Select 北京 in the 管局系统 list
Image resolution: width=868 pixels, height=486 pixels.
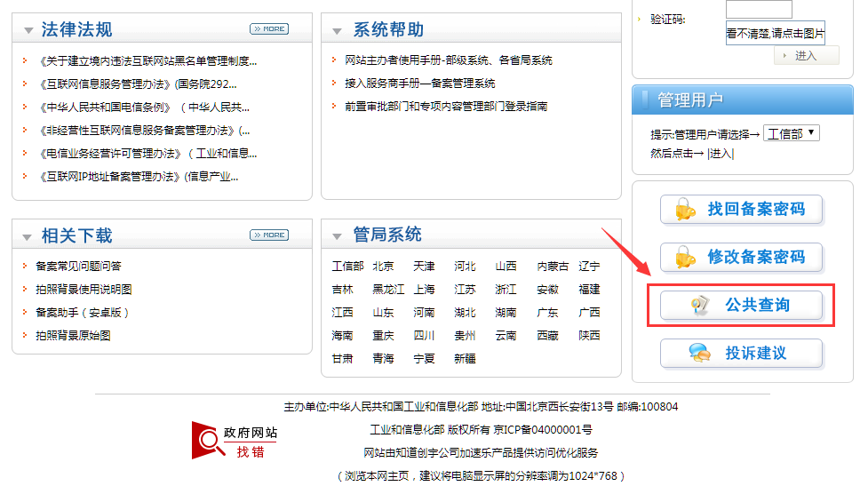point(383,267)
